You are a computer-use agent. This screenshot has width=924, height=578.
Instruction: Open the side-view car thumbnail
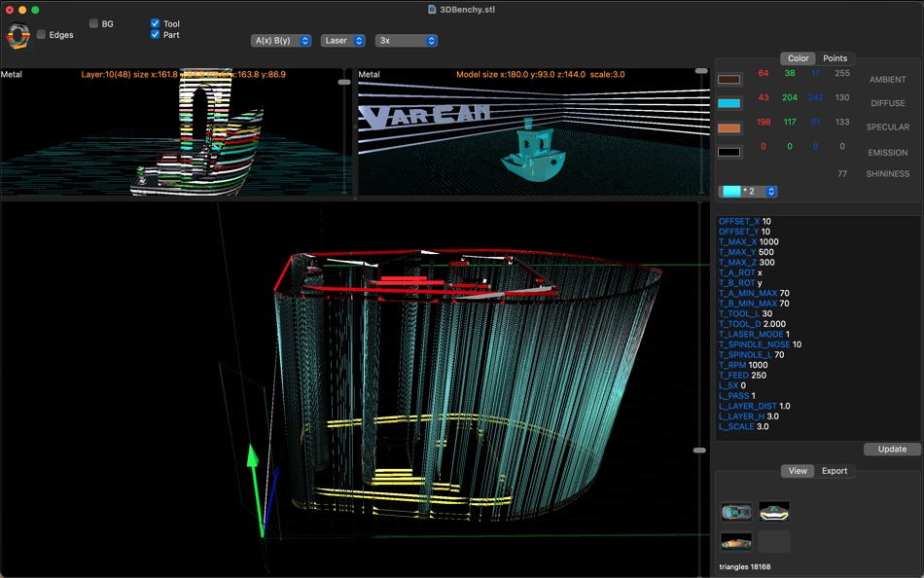click(736, 541)
